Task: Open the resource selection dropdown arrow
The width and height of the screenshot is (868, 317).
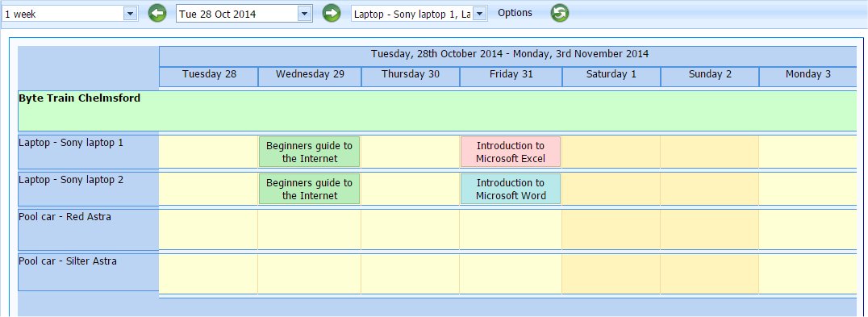Action: pos(480,14)
